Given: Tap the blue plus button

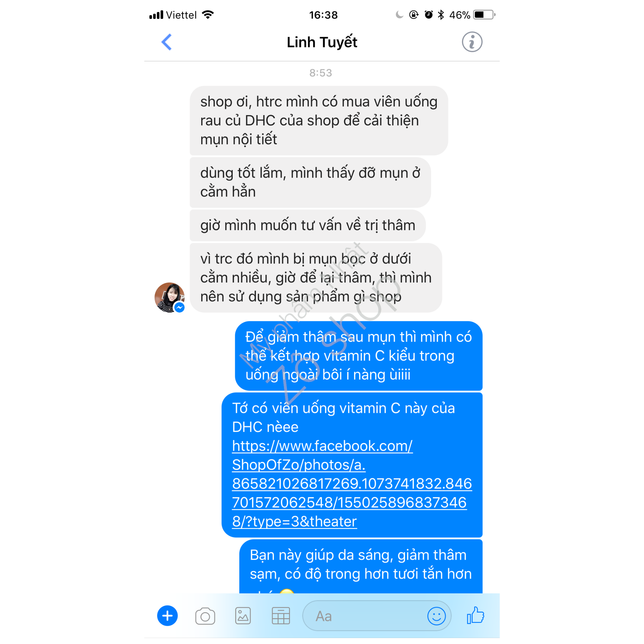Looking at the screenshot, I should point(167,616).
